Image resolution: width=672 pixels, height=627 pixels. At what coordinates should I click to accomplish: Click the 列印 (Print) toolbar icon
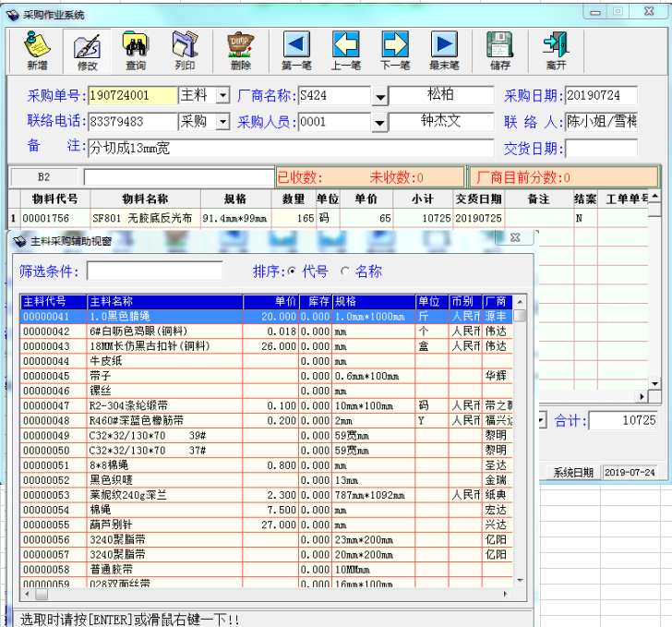(185, 50)
